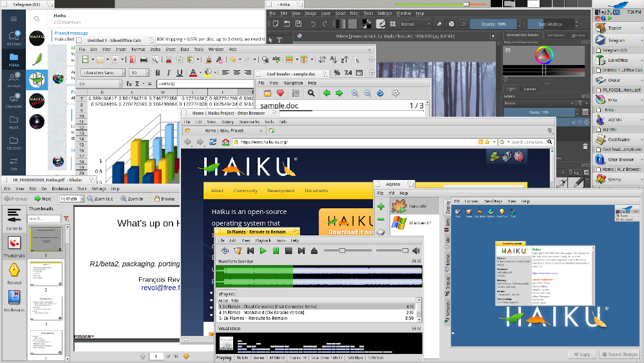The height and width of the screenshot is (363, 644).
Task: Click the home icon in Otter Browser
Action: click(x=226, y=142)
